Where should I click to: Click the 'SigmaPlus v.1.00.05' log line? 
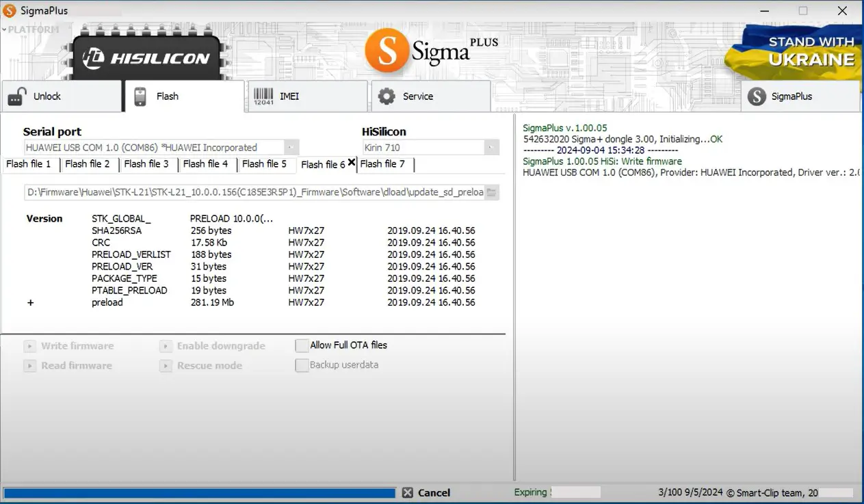point(564,128)
